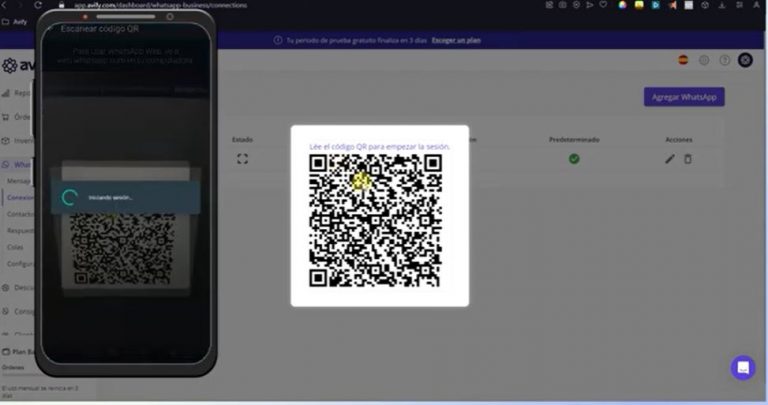The image size is (768, 405).
Task: Click the Estado column header
Action: coord(242,140)
